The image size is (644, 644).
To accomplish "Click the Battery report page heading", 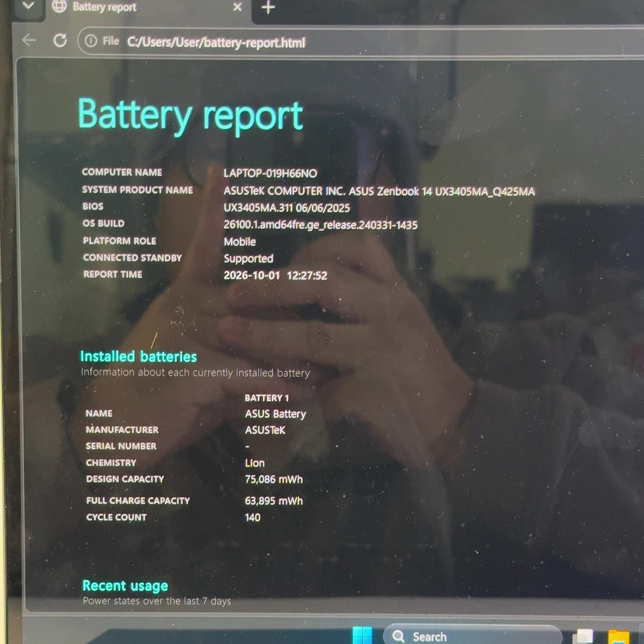I will tap(191, 115).
